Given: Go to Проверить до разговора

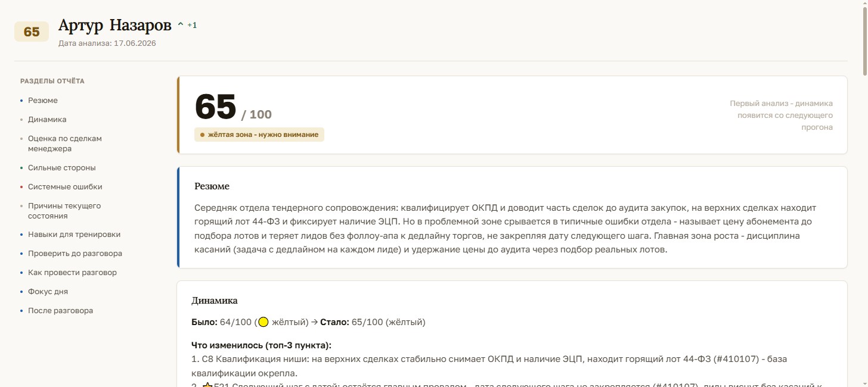Looking at the screenshot, I should (x=75, y=254).
